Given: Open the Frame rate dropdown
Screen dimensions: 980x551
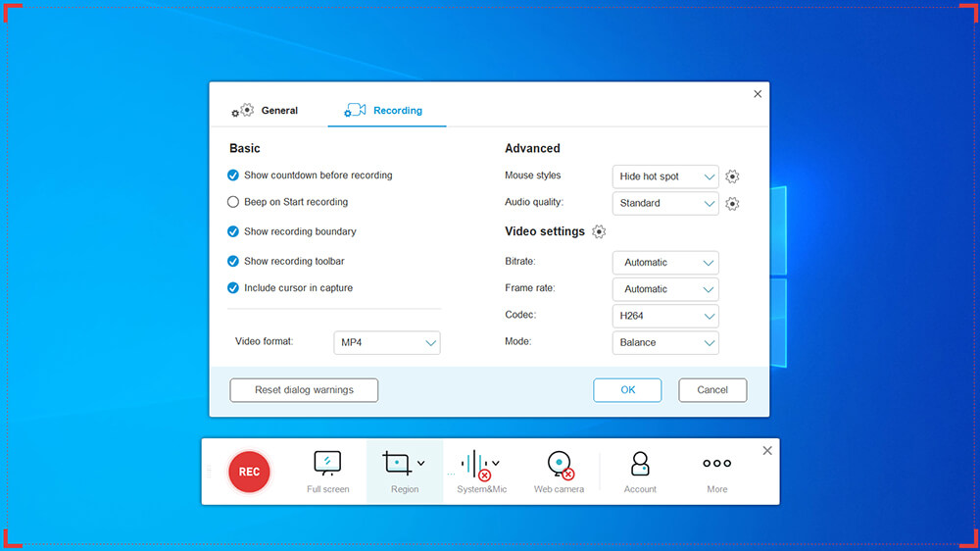Looking at the screenshot, I should tap(665, 289).
